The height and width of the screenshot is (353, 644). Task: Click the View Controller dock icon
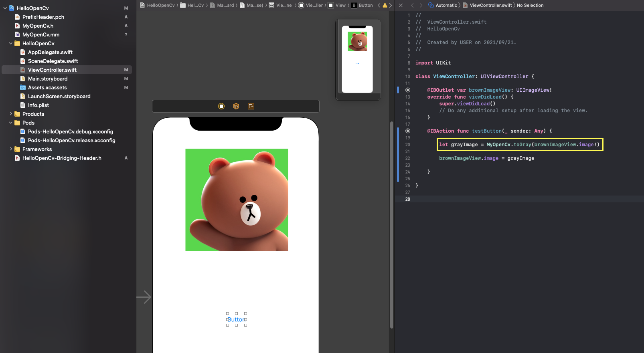(x=221, y=106)
